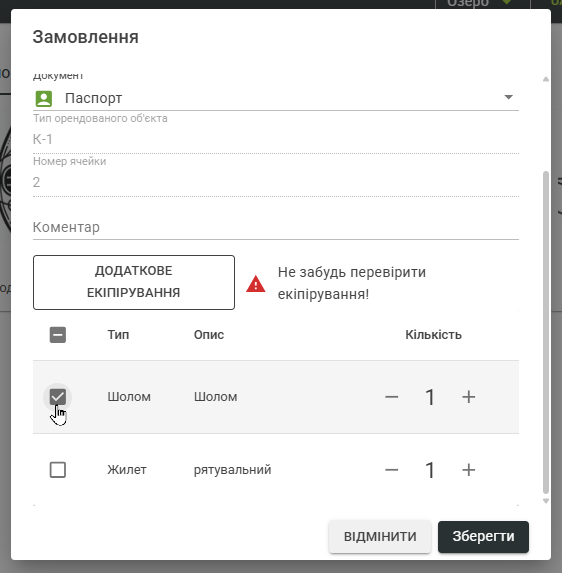Click the Шолом type cell
This screenshot has width=562, height=573.
(x=129, y=397)
